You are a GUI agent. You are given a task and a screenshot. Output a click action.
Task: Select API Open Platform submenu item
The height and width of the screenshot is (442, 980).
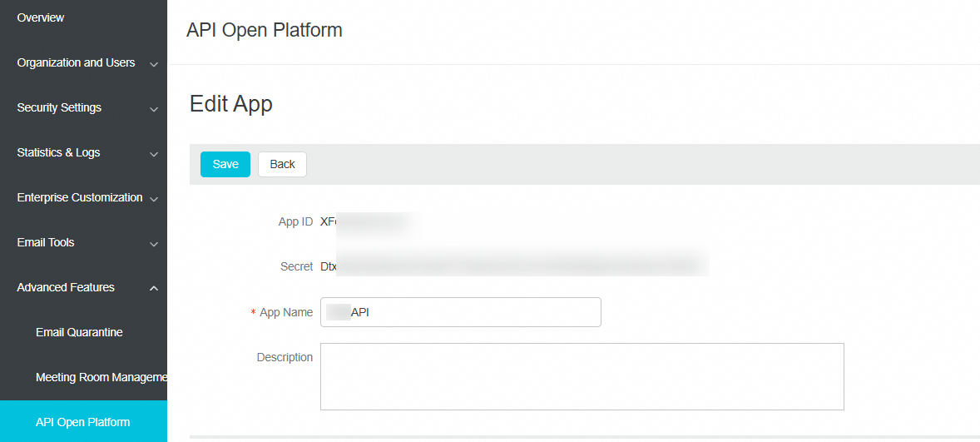tap(83, 422)
